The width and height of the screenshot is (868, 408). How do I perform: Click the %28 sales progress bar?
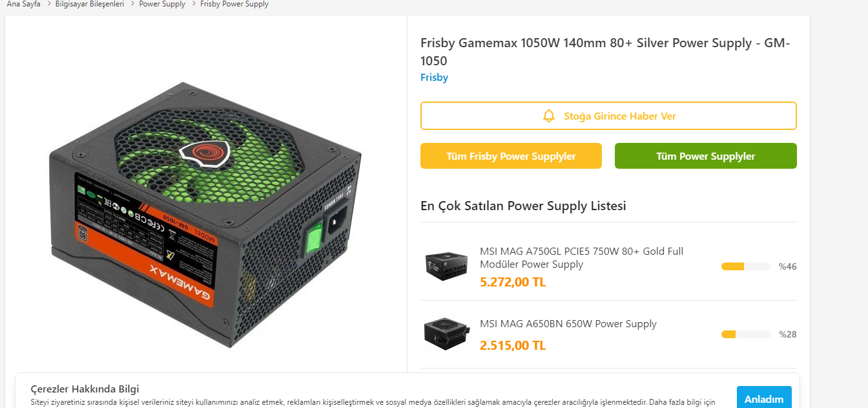[x=746, y=334]
